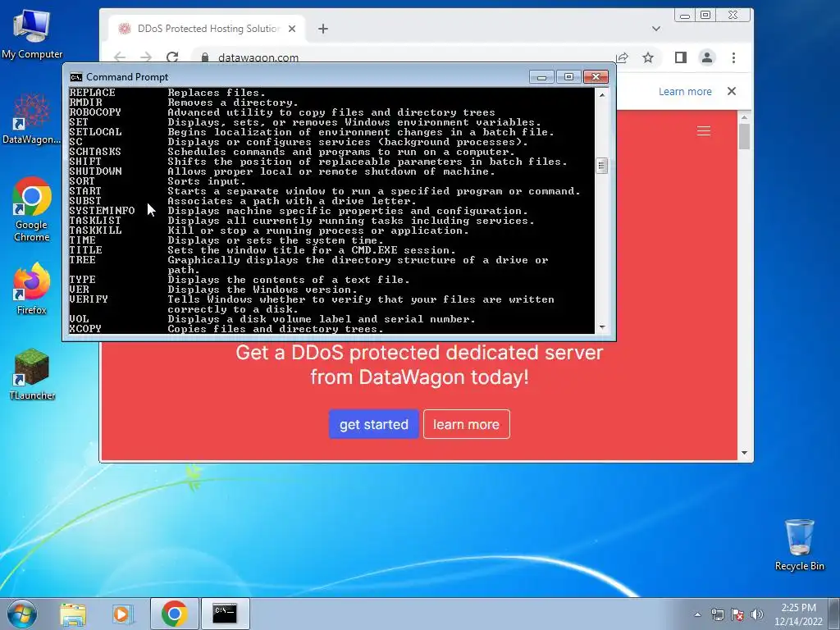Click the learn more button on page
The image size is (840, 630).
coord(466,424)
